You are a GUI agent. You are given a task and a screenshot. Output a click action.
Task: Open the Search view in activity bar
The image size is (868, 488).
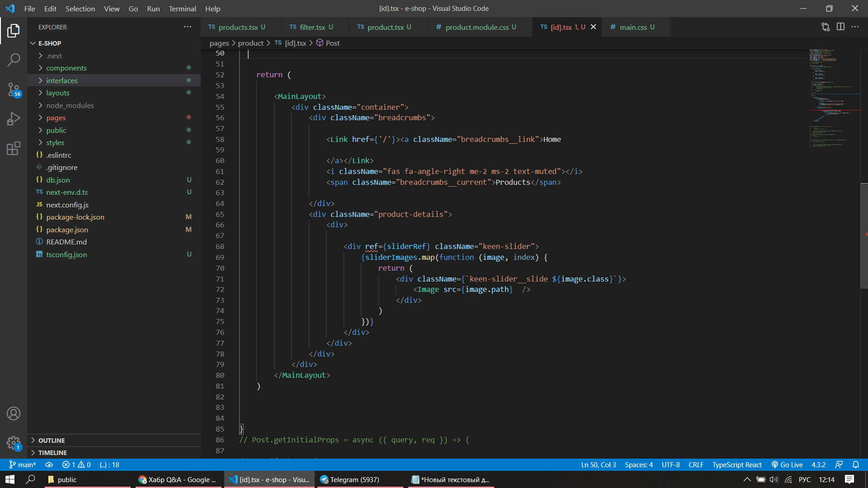coord(14,60)
